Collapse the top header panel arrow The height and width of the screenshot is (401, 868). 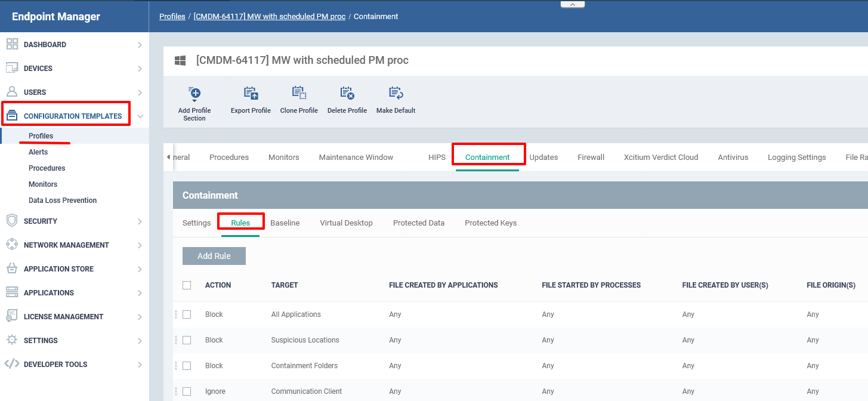573,4
